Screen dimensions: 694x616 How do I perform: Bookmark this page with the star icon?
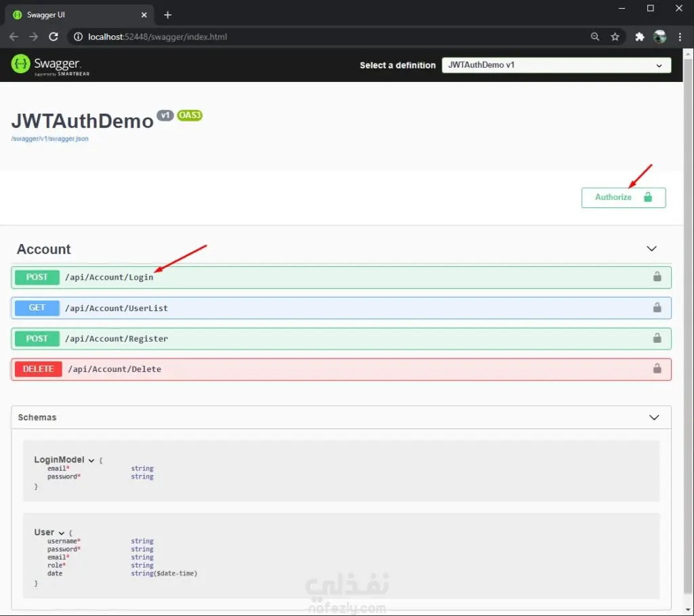click(615, 37)
